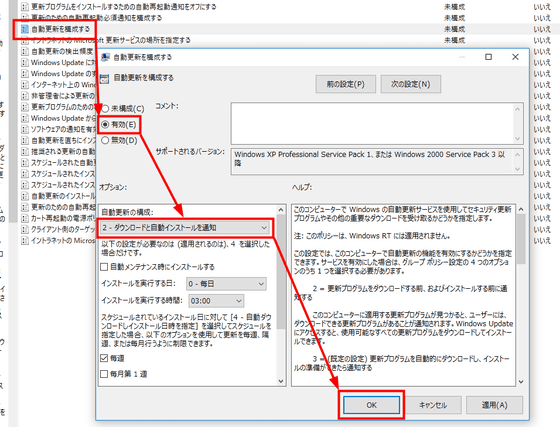The width and height of the screenshot is (560, 427).
Task: Click the icon next to 更新のための自動再起動必須通知を構成する
Action: point(25,17)
